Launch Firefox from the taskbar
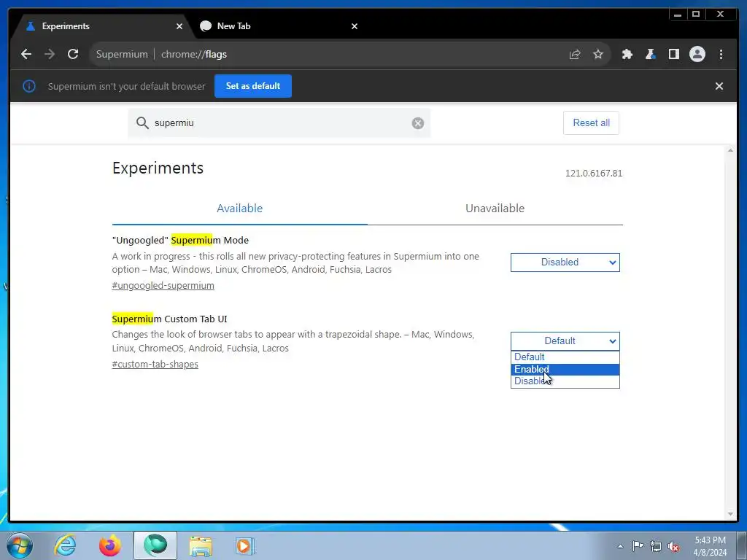The image size is (747, 560). click(110, 545)
